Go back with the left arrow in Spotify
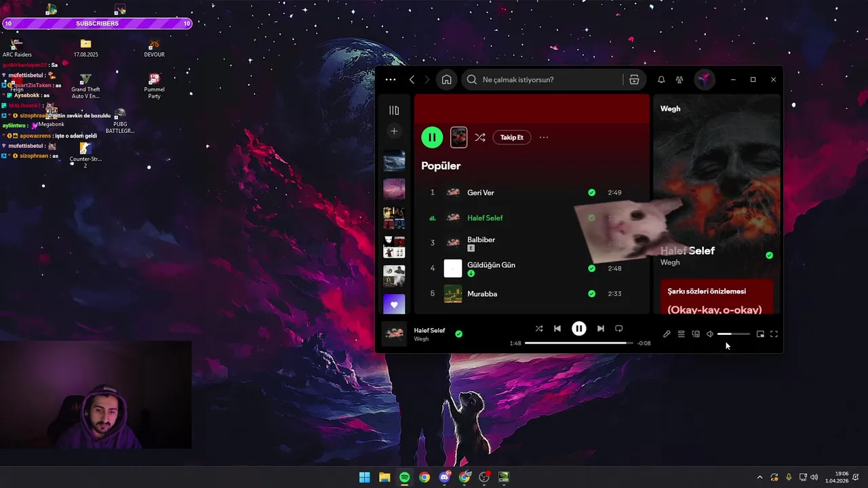This screenshot has width=868, height=488. click(x=412, y=79)
